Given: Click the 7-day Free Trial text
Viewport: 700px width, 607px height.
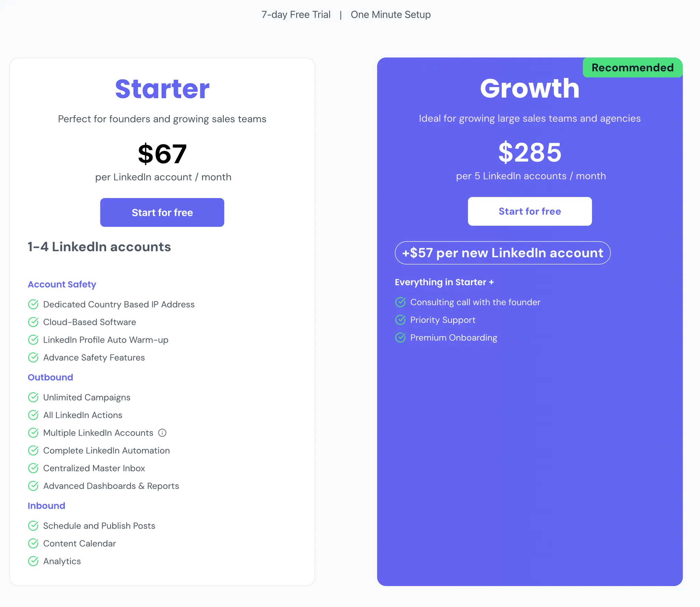Looking at the screenshot, I should 296,15.
